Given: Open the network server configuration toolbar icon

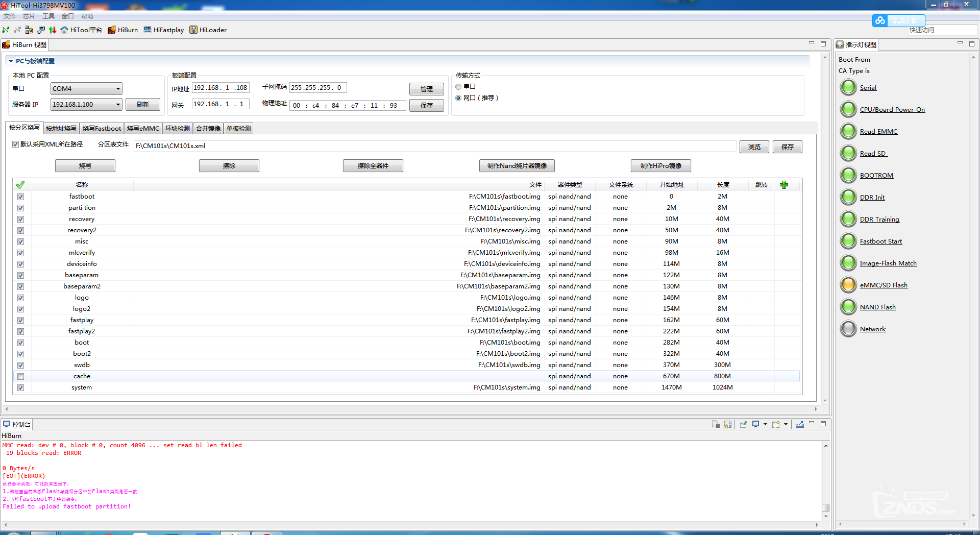Looking at the screenshot, I should (x=29, y=30).
